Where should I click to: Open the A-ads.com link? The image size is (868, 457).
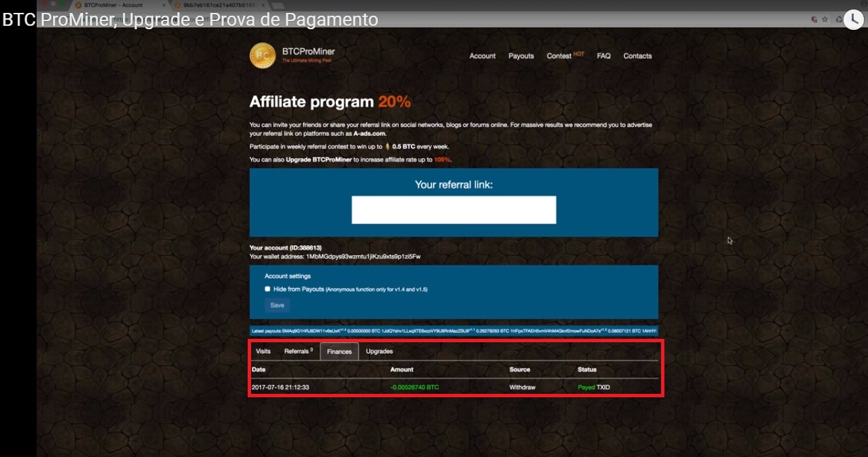point(370,134)
